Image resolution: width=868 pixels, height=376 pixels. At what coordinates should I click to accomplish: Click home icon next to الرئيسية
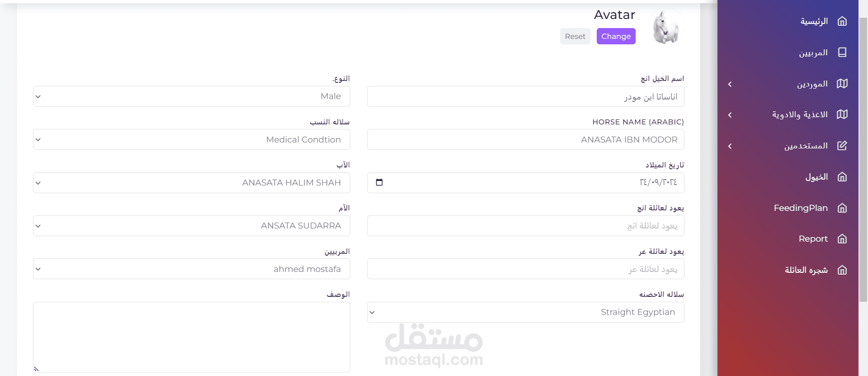pyautogui.click(x=842, y=21)
